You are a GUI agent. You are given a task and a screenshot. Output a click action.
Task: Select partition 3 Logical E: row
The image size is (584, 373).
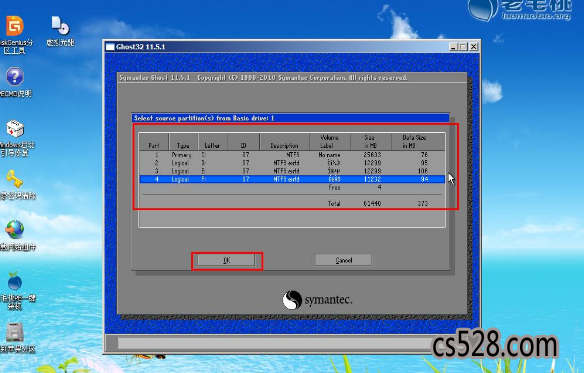292,171
